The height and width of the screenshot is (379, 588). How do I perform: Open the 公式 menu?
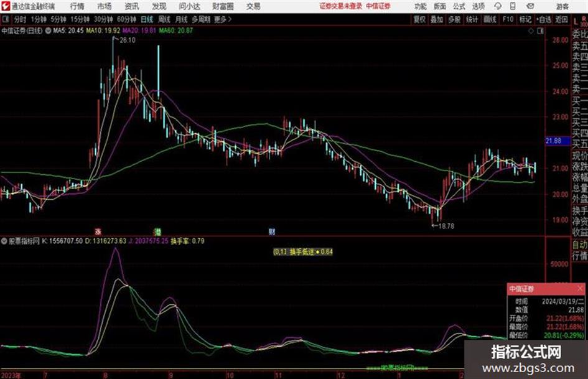click(459, 6)
